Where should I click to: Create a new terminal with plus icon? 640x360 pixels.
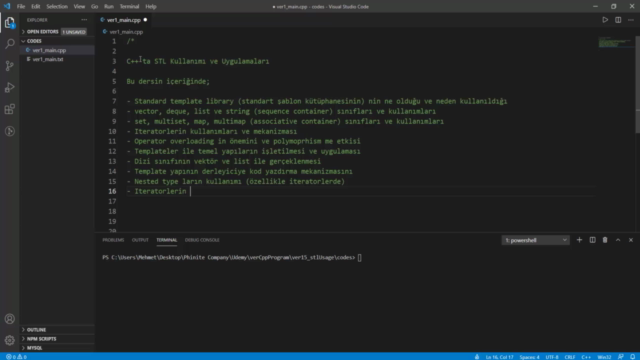(579, 240)
